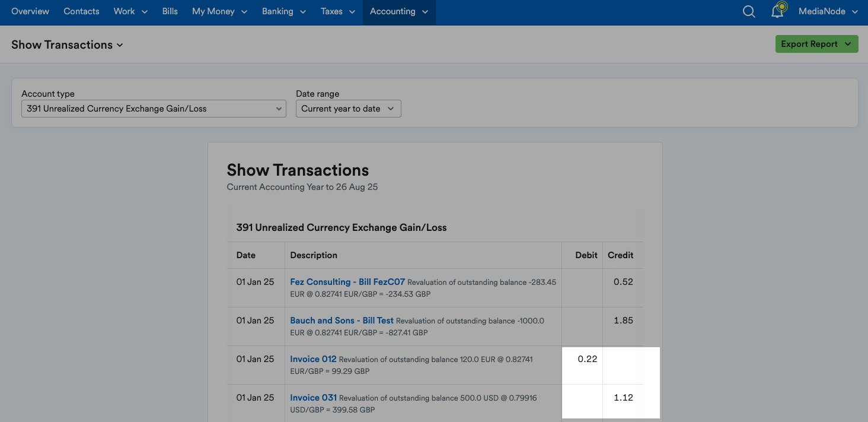This screenshot has height=422, width=868.
Task: Select the 1.85 credit amount
Action: coord(623,321)
